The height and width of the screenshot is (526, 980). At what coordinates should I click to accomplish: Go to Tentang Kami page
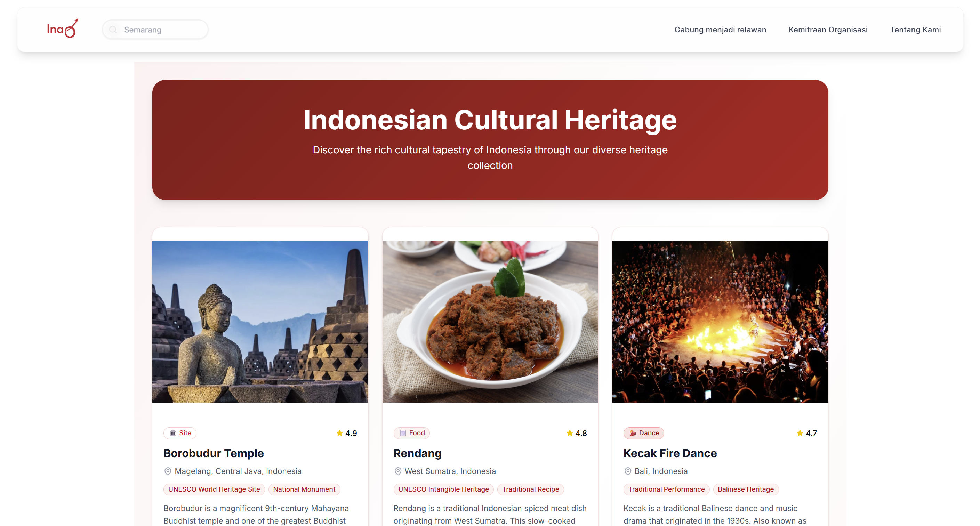[x=915, y=30]
